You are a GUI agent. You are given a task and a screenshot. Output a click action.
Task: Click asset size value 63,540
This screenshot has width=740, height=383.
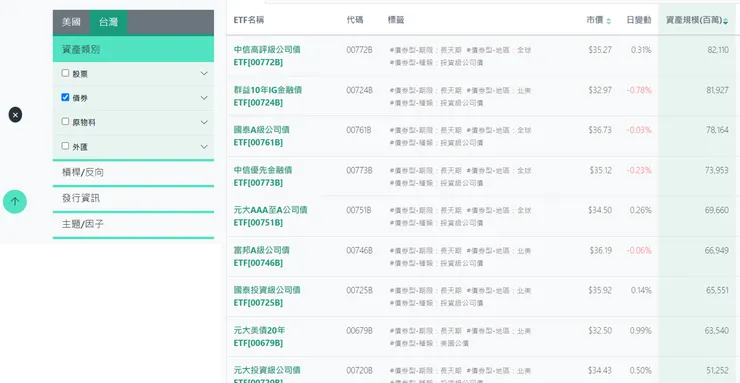click(x=717, y=331)
